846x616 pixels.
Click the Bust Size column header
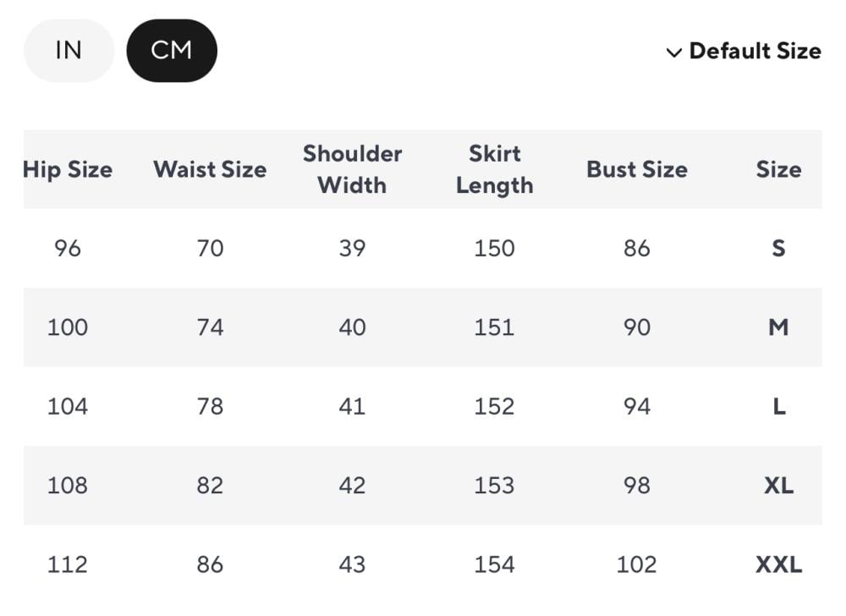coord(636,169)
